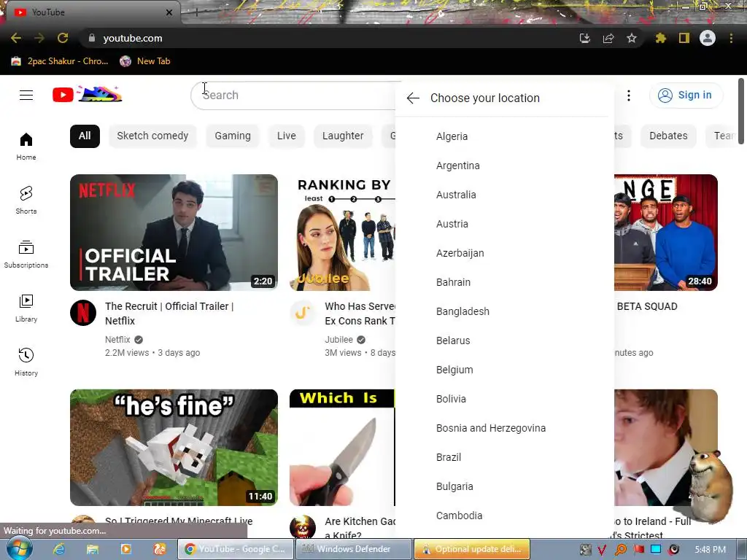Viewport: 747px width, 560px height.
Task: Click the Sign in button
Action: [686, 96]
